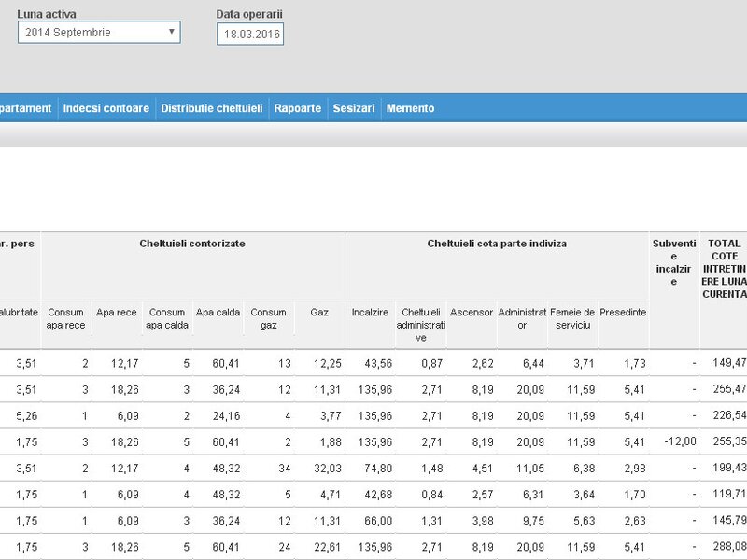
Task: Click the Subventie incalzire column header
Action: coord(673,262)
